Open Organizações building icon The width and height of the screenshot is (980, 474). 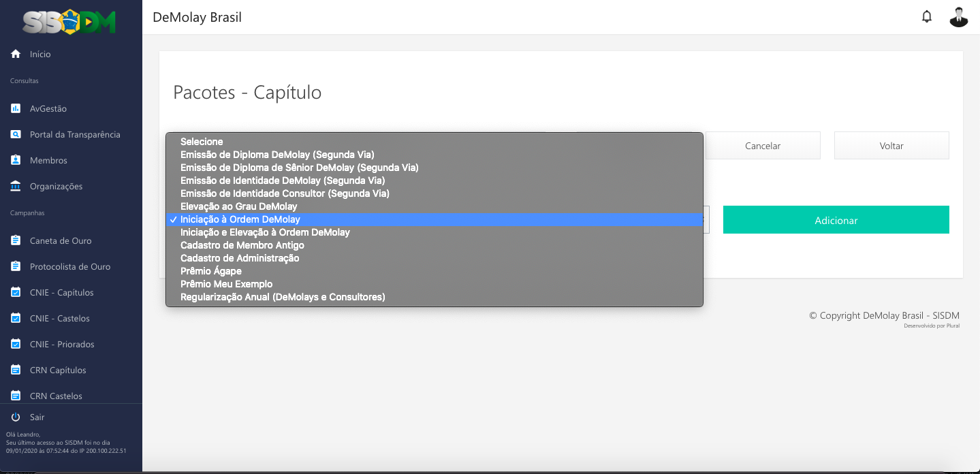(x=16, y=186)
